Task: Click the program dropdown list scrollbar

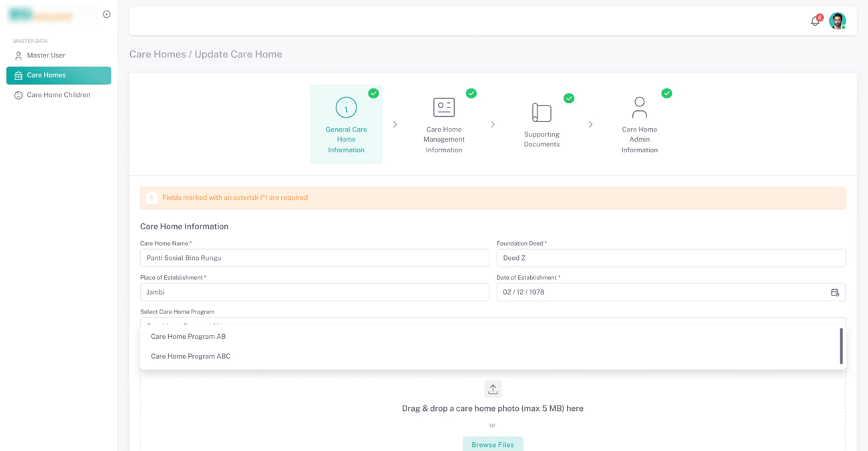Action: 841,346
